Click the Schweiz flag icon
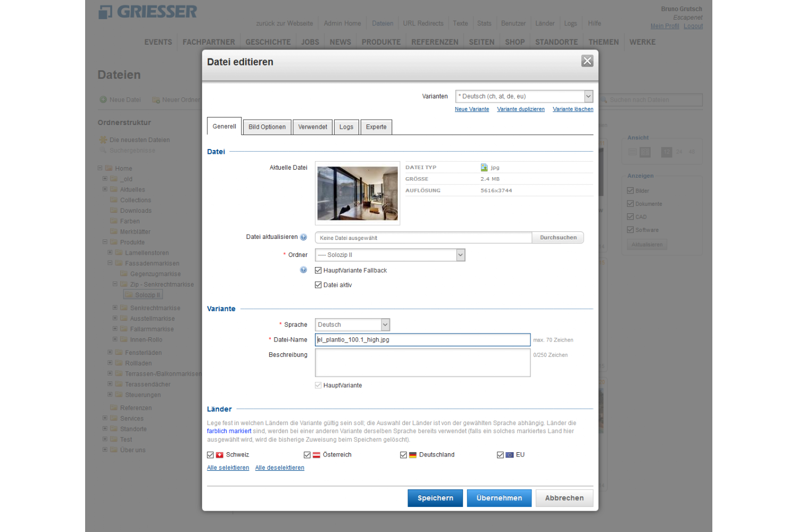This screenshot has height=532, width=798. (x=220, y=455)
